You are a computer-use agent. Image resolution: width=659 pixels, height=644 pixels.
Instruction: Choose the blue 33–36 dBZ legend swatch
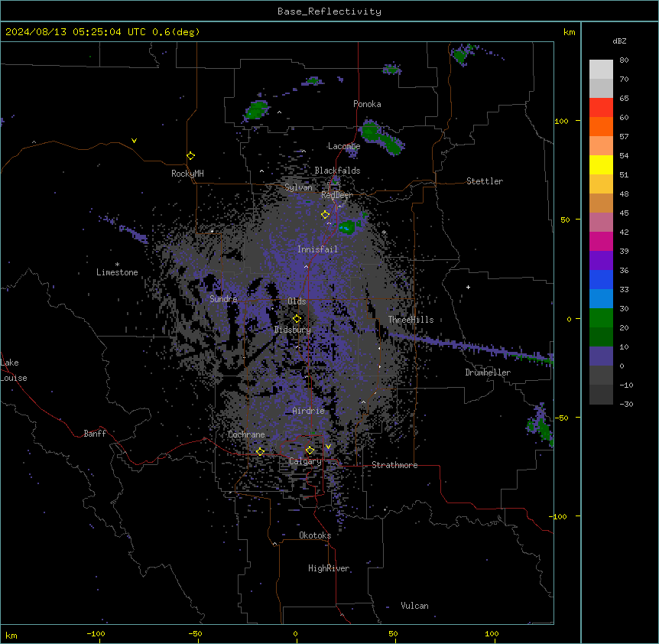(601, 279)
